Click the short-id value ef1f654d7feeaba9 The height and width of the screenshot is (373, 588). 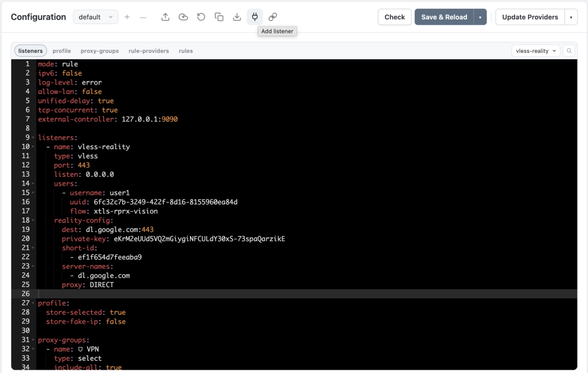[110, 257]
